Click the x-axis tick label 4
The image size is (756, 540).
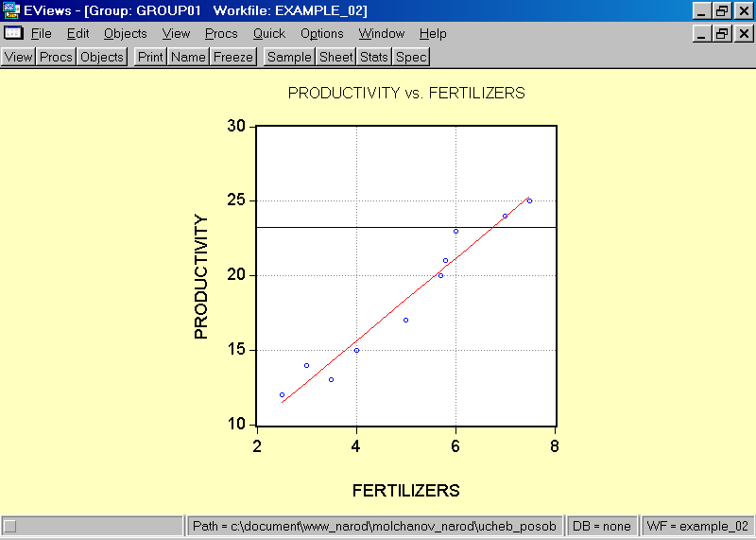tap(356, 446)
